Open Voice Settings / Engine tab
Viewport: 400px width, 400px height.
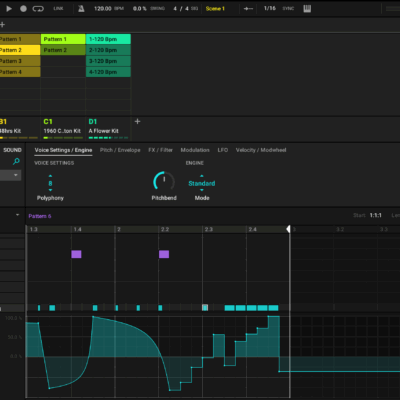click(63, 150)
